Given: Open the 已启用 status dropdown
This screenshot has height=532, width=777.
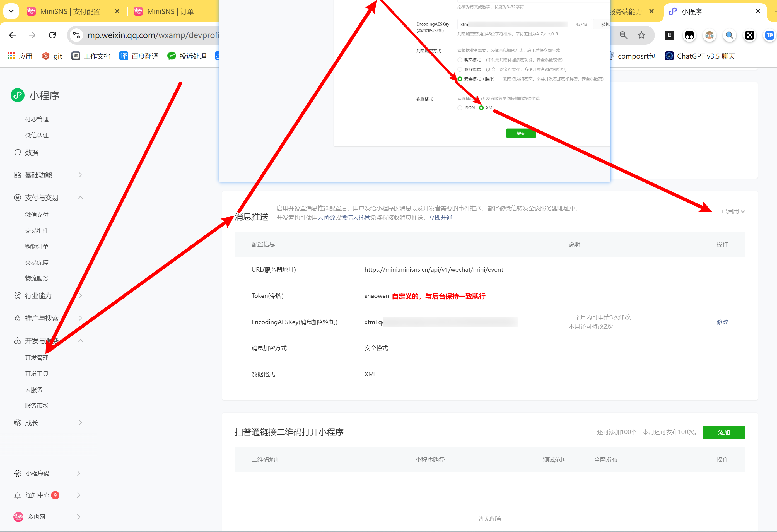Looking at the screenshot, I should coord(733,211).
